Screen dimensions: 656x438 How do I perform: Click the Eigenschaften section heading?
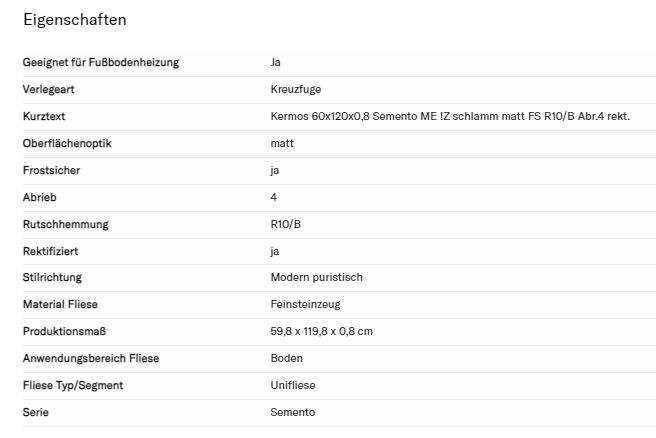[x=74, y=20]
